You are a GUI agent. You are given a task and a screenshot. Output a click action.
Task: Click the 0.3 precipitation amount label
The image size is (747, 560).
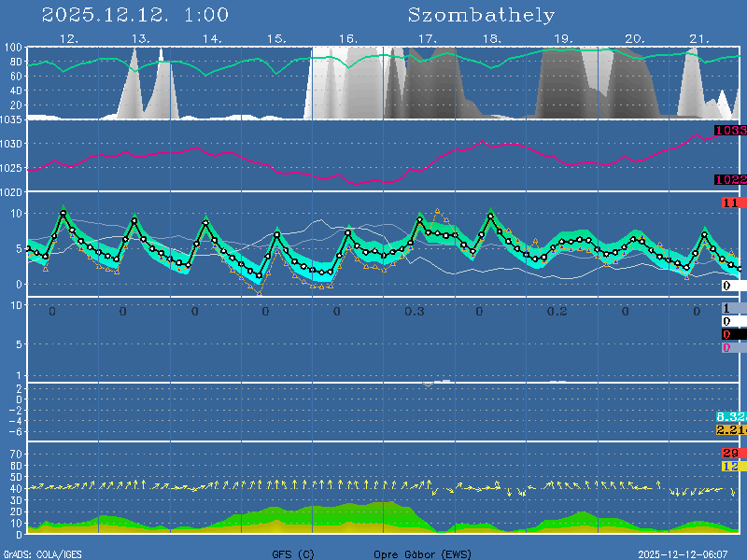coord(415,312)
